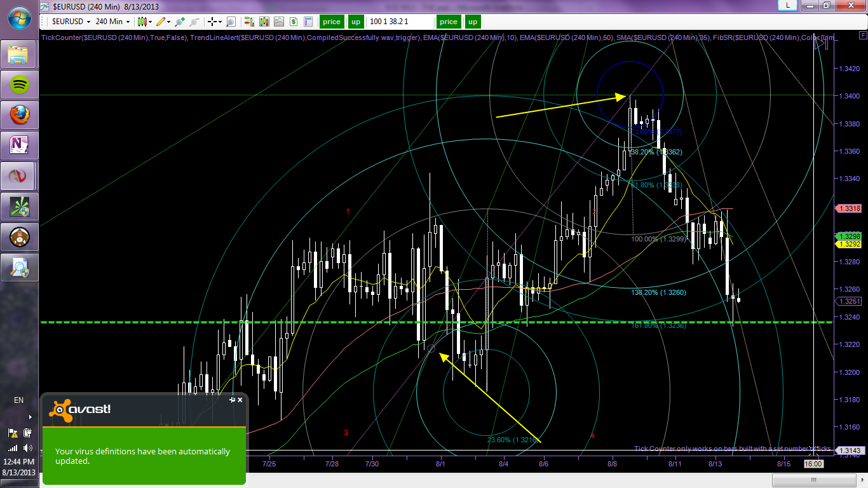Viewport: 868px width, 488px height.
Task: Click the 8/1 date label on axis
Action: pyautogui.click(x=441, y=464)
